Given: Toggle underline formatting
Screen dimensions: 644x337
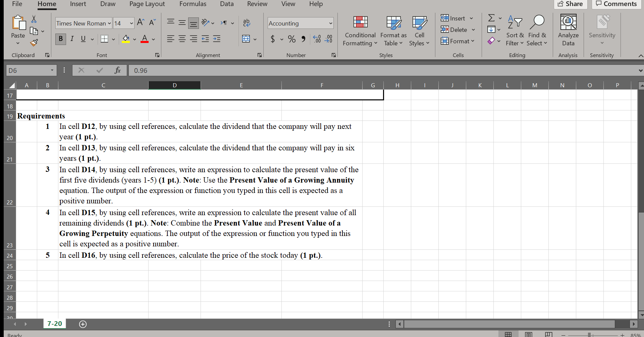Looking at the screenshot, I should pyautogui.click(x=83, y=39).
